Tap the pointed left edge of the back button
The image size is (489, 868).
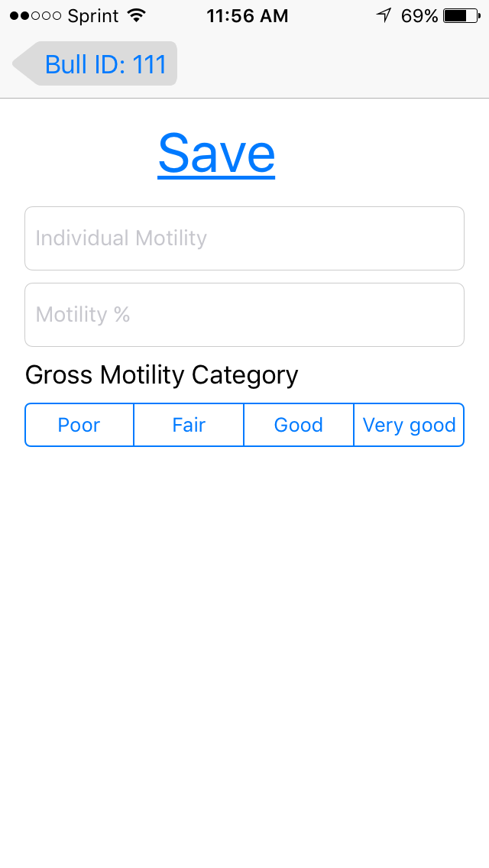click(21, 64)
